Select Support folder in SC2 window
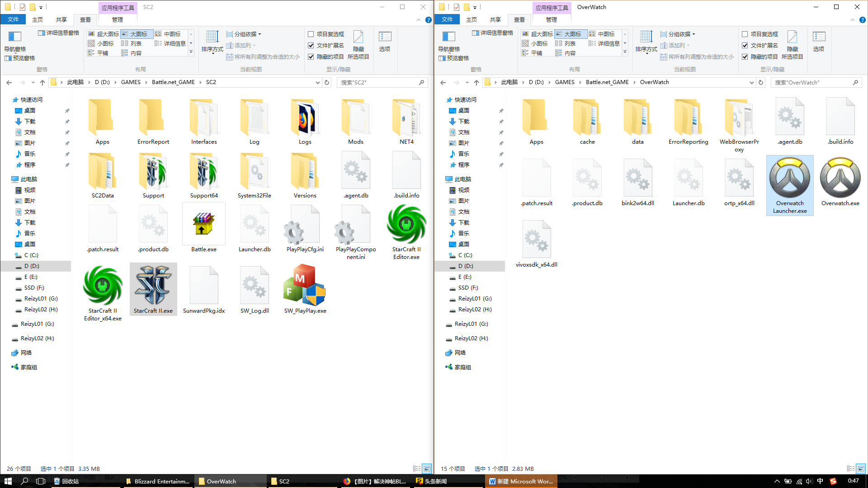This screenshot has height=488, width=868. pyautogui.click(x=153, y=175)
